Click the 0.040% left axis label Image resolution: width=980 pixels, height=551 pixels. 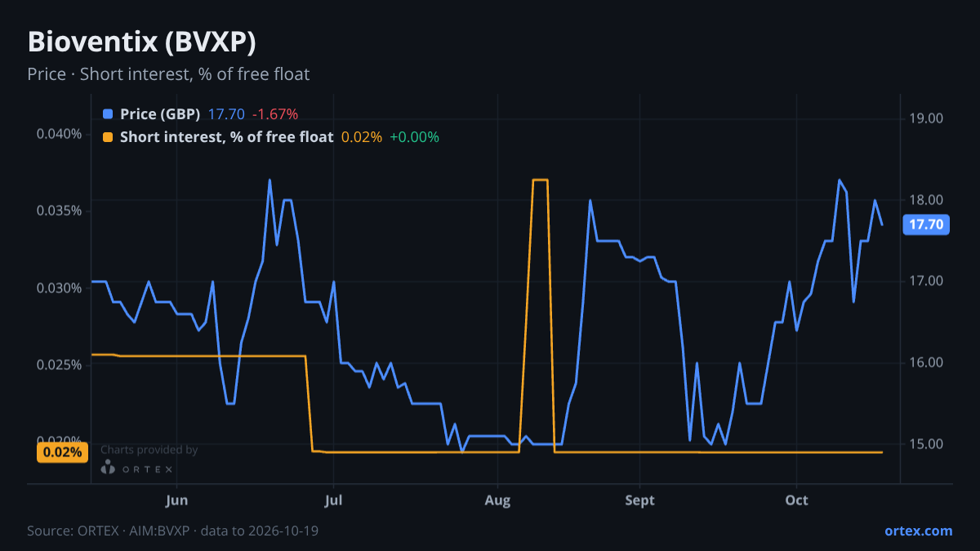point(60,134)
